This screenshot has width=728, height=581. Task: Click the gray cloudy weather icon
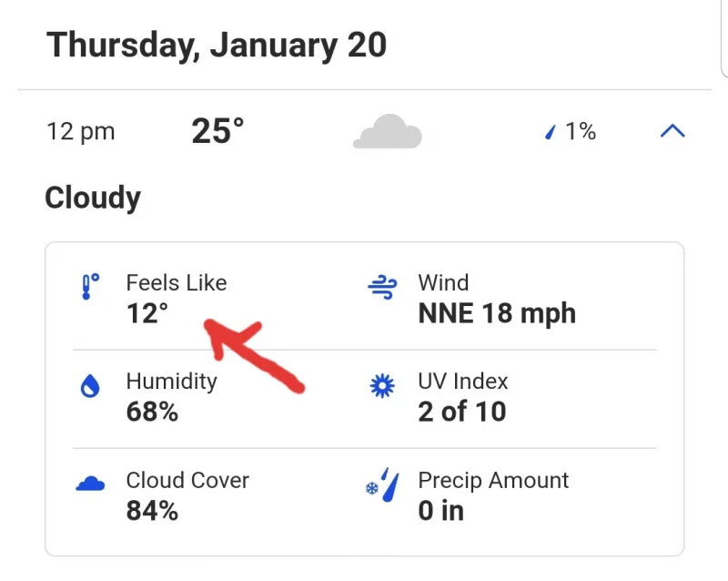(388, 132)
